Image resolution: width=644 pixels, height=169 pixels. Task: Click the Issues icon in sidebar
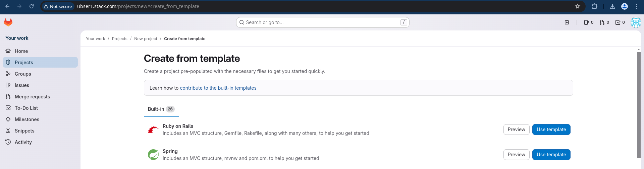[x=8, y=85]
